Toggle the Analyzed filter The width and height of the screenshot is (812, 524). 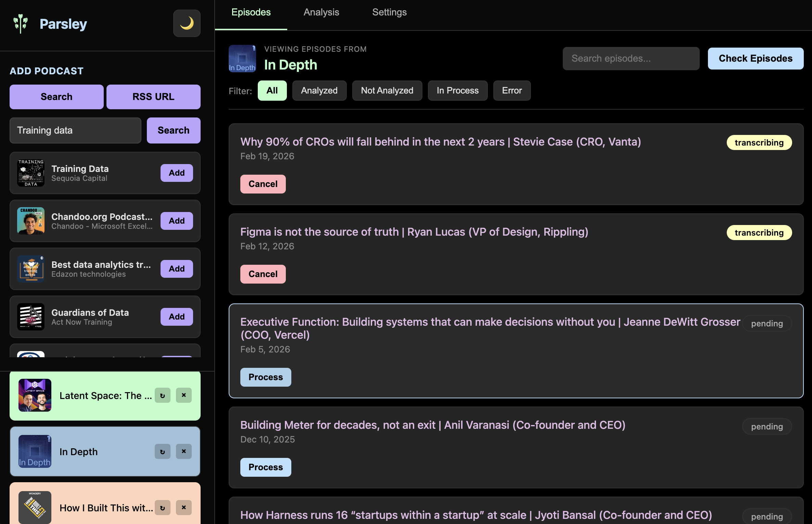(319, 90)
